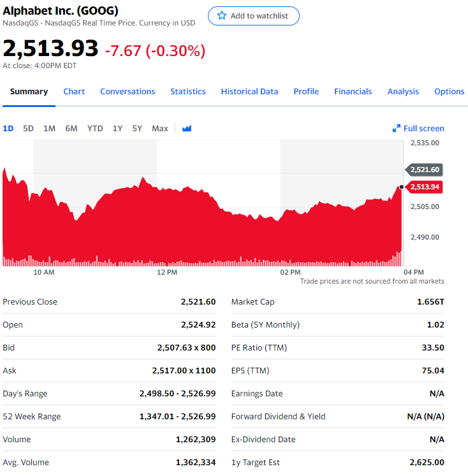Click the Bid value 2,507.63 x 800
This screenshot has width=468, height=476.
click(x=186, y=347)
